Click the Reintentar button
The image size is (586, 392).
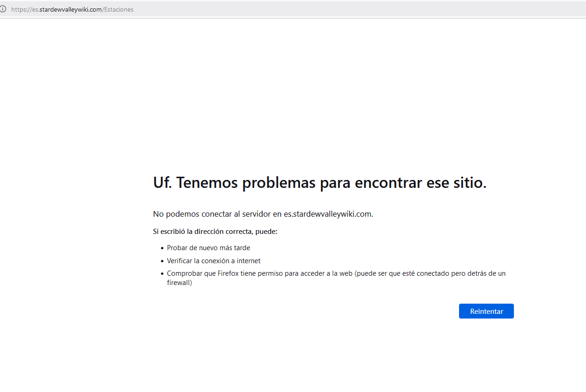[486, 311]
